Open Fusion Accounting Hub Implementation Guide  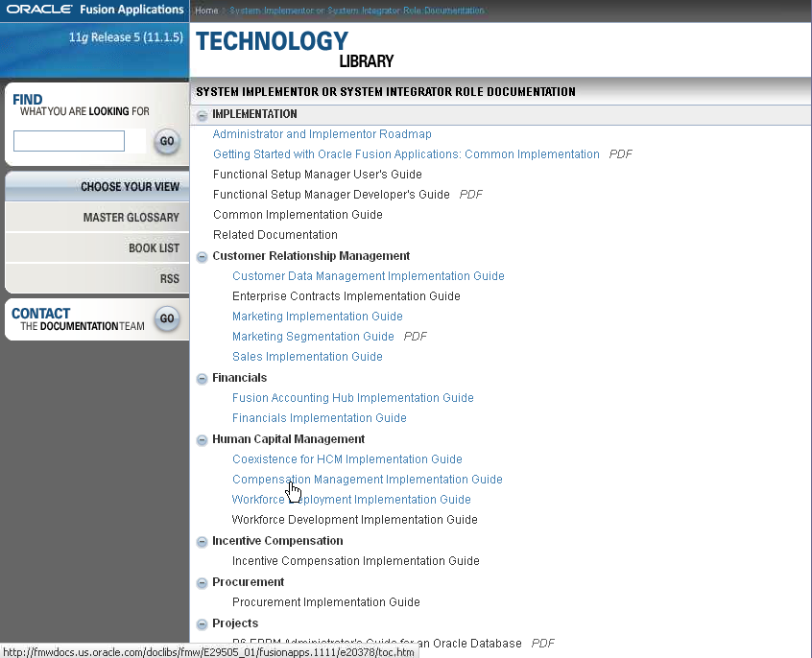tap(352, 398)
